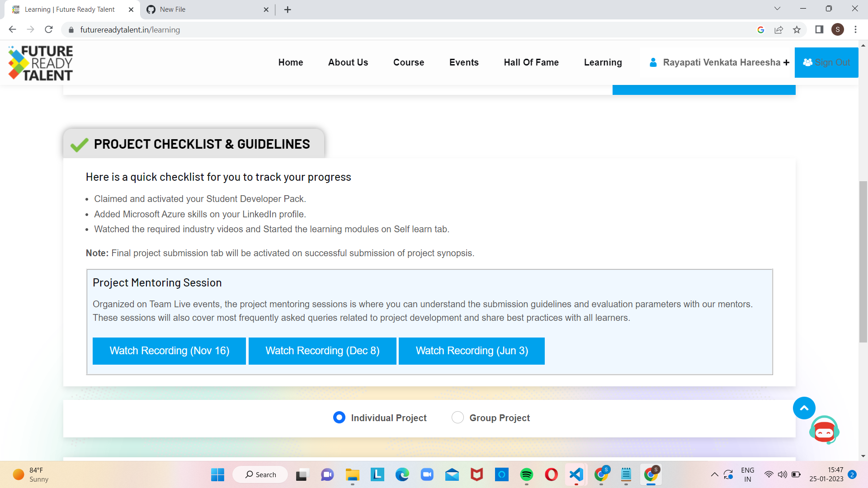
Task: Open the browser share icon
Action: tap(778, 29)
